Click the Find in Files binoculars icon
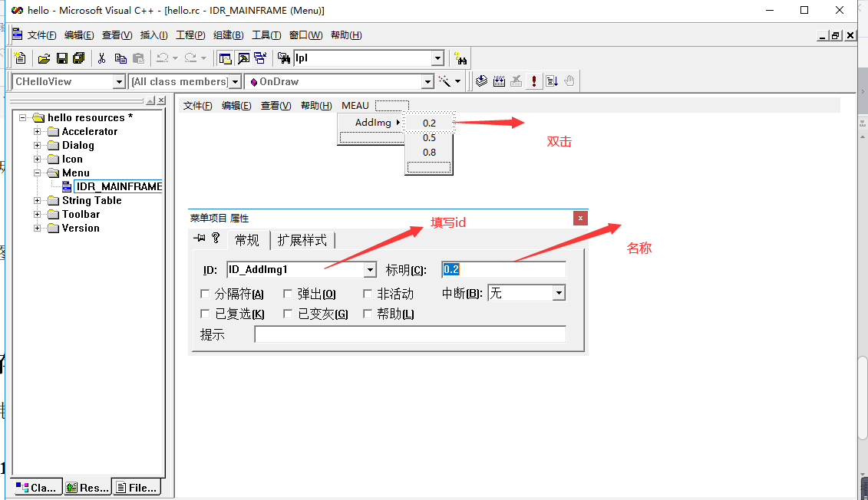The height and width of the screenshot is (500, 868). tap(283, 58)
